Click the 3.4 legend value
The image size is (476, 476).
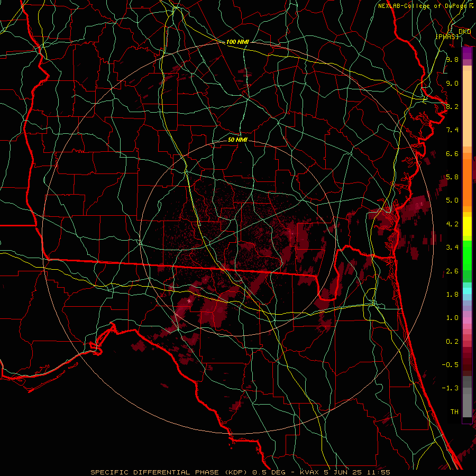tap(452, 248)
